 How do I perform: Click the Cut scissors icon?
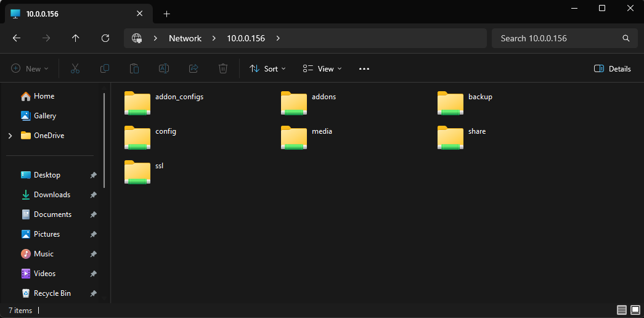click(x=75, y=69)
